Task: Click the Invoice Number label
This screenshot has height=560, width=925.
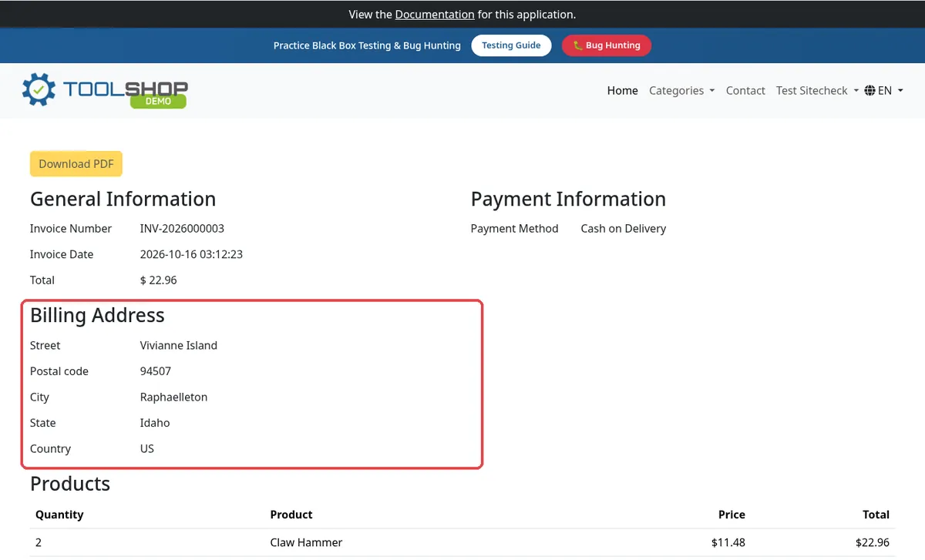Action: point(71,229)
